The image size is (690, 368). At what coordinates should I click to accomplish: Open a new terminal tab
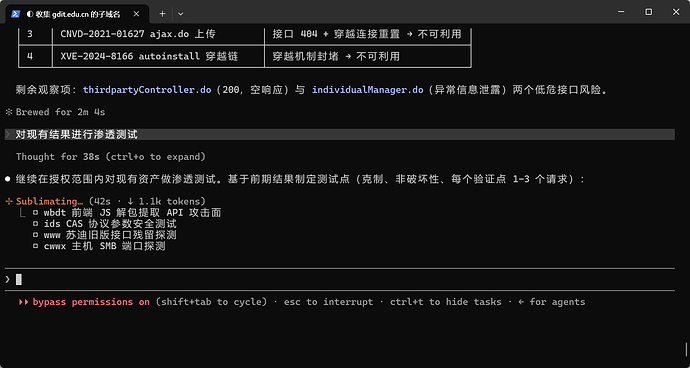coord(162,14)
